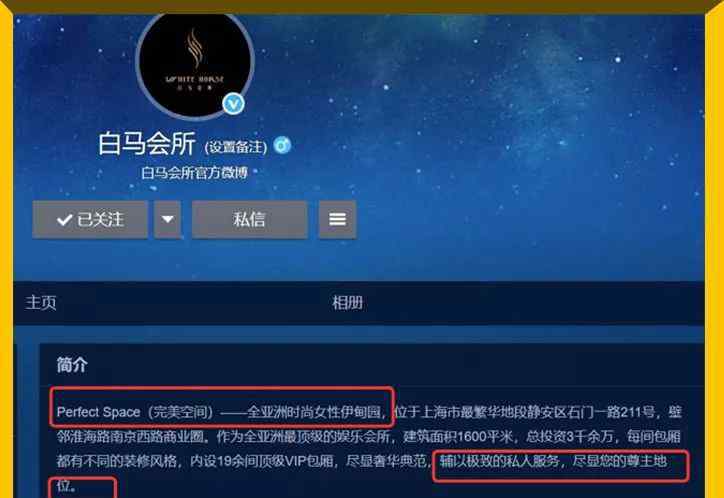Image resolution: width=724 pixels, height=498 pixels.
Task: Click the 内设19余间顶级VIP包厢 text
Action: pyautogui.click(x=262, y=461)
